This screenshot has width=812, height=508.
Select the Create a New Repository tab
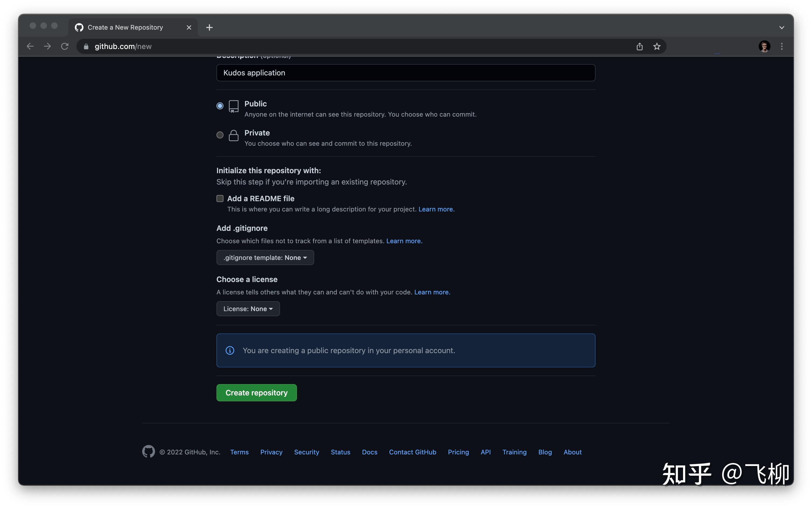125,27
